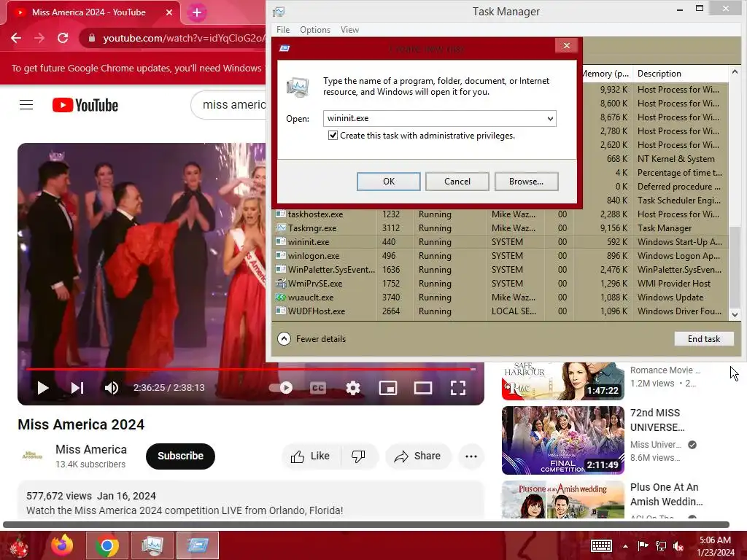Mute the video volume speaker icon
Viewport: 747px width, 560px height.
tap(112, 388)
